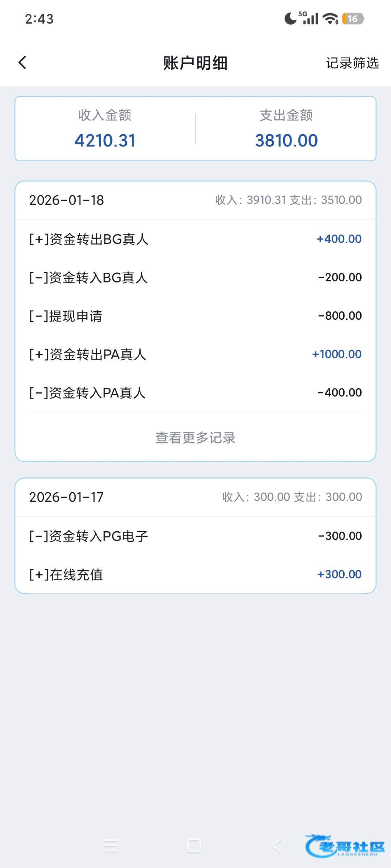Tap the back arrow in header
The width and height of the screenshot is (391, 868).
pos(22,63)
